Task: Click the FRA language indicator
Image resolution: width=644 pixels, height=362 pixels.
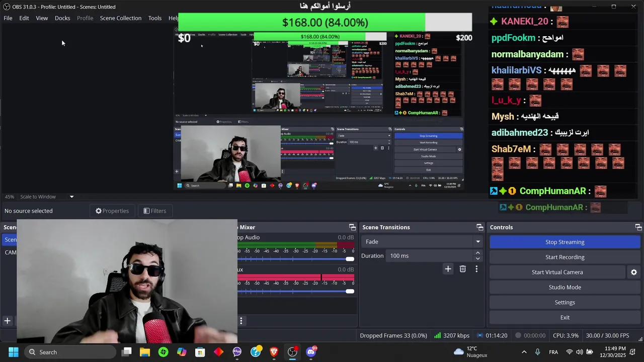Action: pos(553,352)
